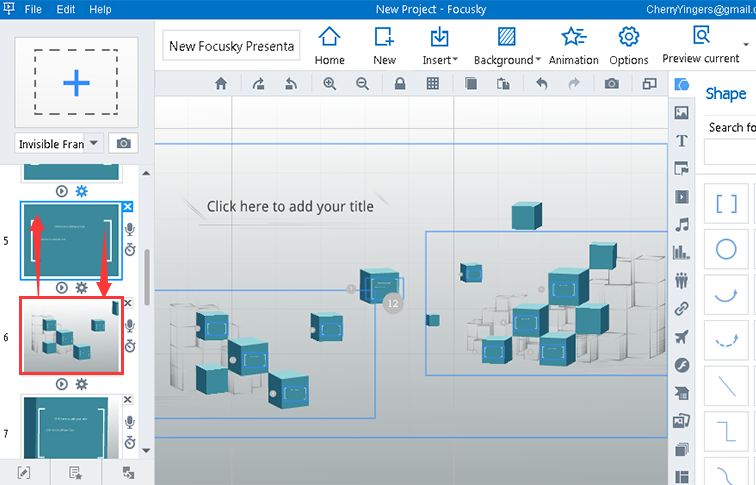Select frame 7 thumbnail
The height and width of the screenshot is (485, 756).
click(71, 428)
